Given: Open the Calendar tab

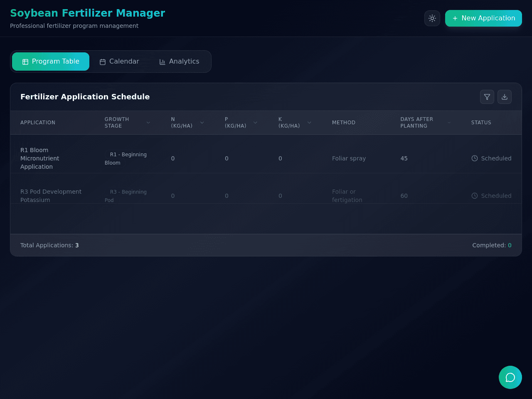Looking at the screenshot, I should pyautogui.click(x=119, y=62).
